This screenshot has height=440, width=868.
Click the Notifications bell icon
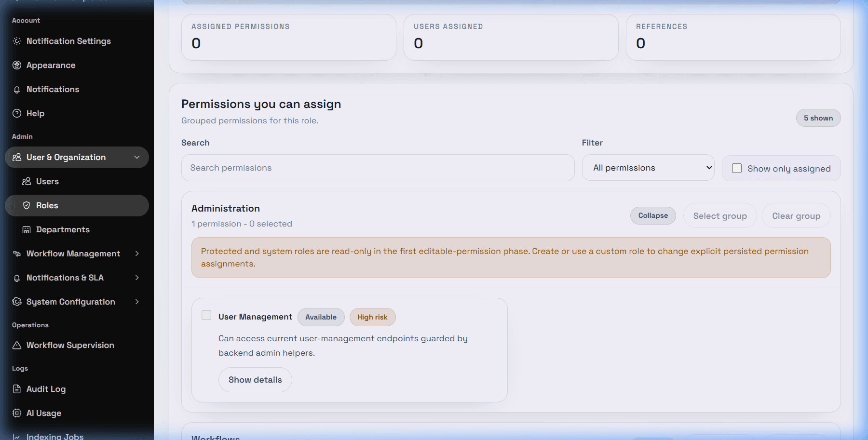pyautogui.click(x=17, y=90)
